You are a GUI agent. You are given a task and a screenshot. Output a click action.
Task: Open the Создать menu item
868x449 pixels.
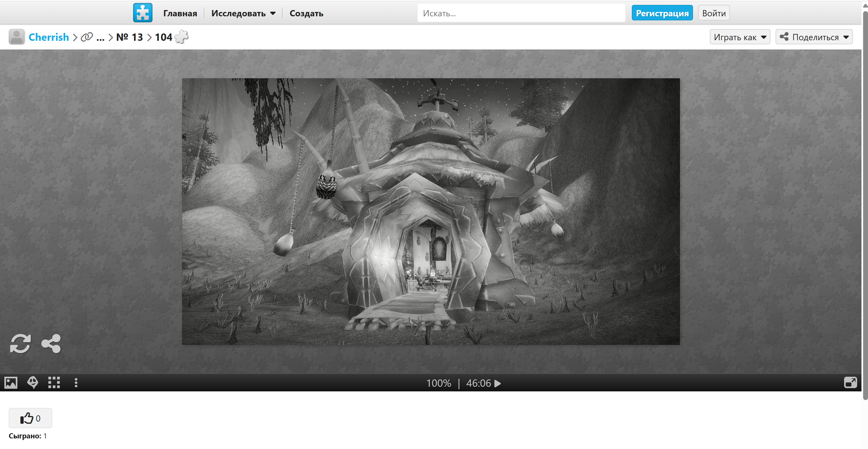(x=306, y=13)
